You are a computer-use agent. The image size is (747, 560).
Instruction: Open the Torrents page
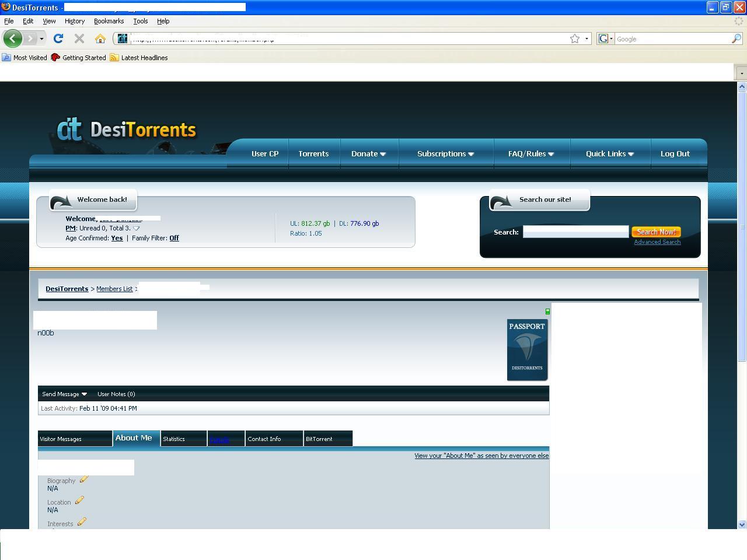[x=313, y=153]
